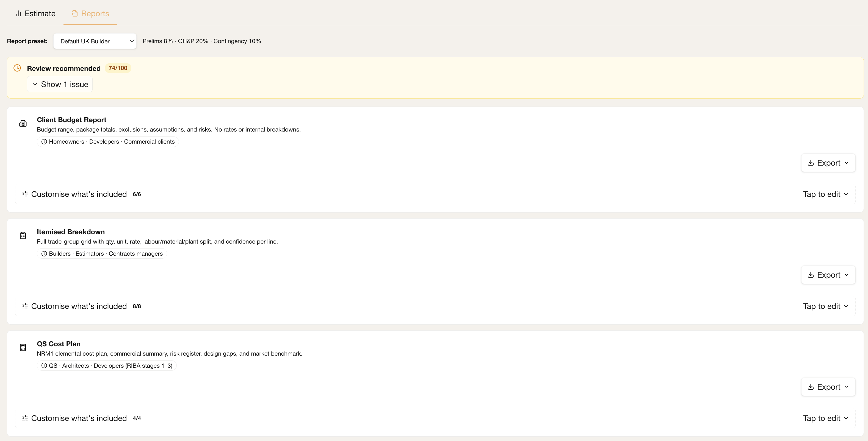Click the Reports tab document icon
Viewport: 868px width, 441px height.
click(x=75, y=13)
